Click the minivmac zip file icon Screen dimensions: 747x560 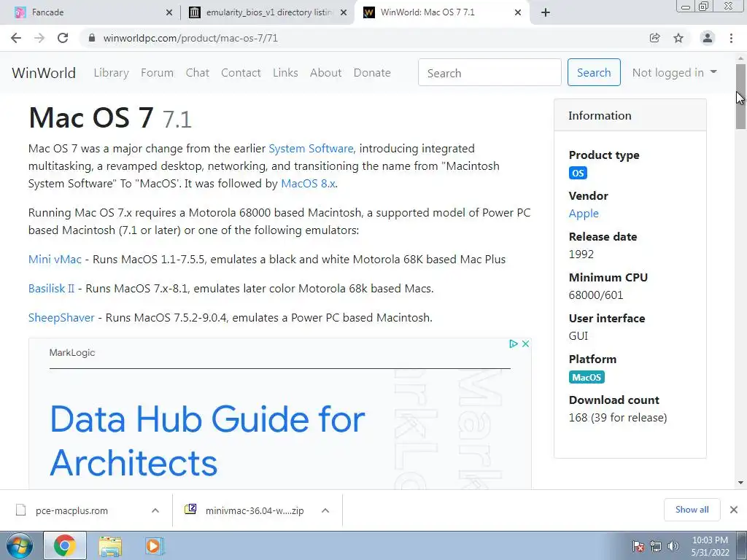[x=190, y=510]
